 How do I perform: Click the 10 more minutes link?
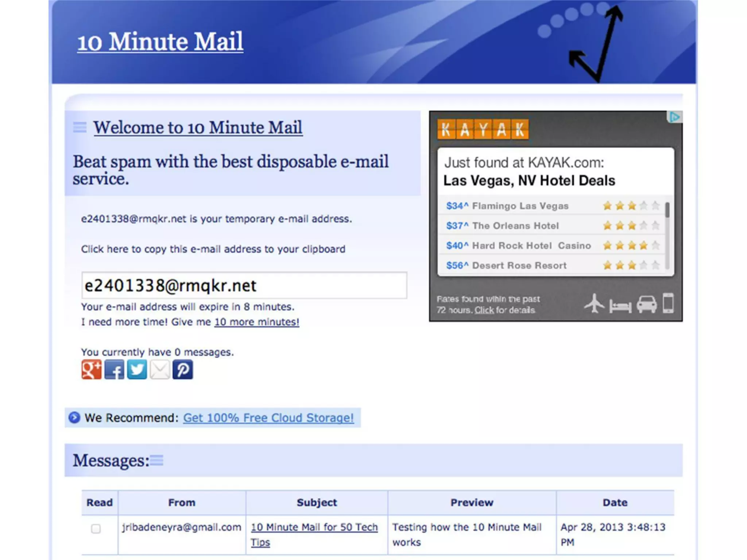point(256,322)
